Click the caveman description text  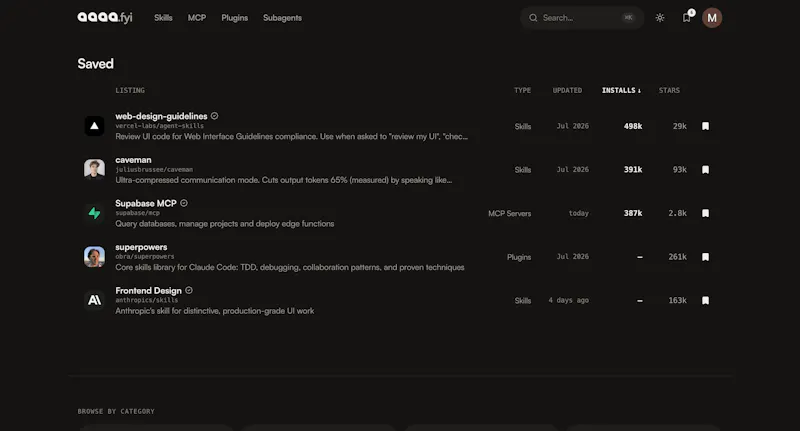[283, 180]
